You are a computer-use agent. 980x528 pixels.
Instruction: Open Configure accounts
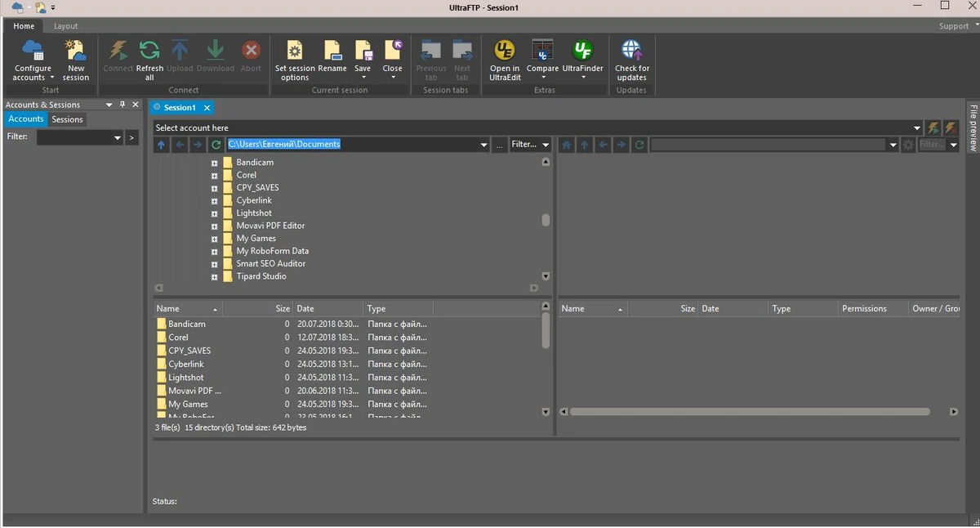tap(33, 60)
